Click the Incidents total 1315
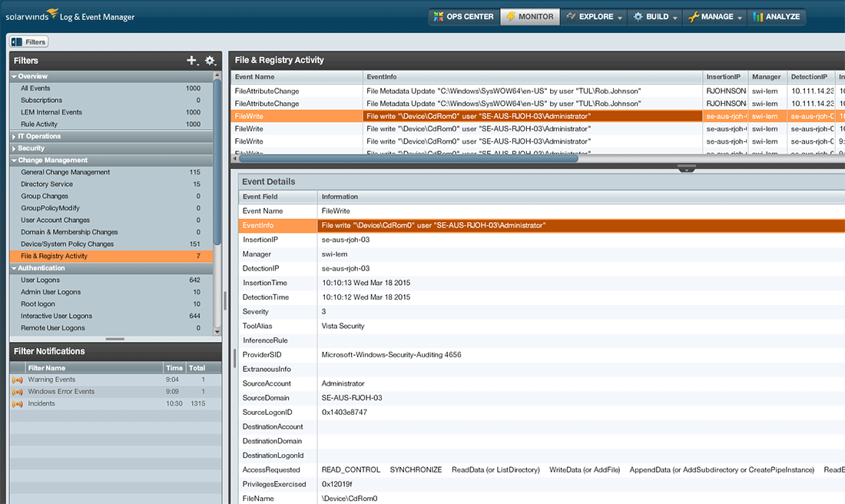 [x=197, y=403]
